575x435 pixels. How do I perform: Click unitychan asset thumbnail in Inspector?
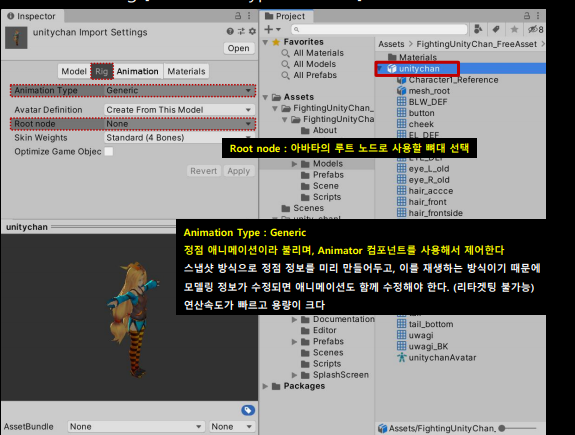click(16, 38)
